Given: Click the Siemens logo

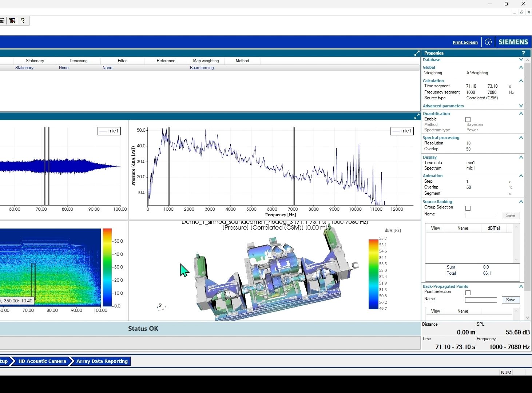Looking at the screenshot, I should [513, 42].
